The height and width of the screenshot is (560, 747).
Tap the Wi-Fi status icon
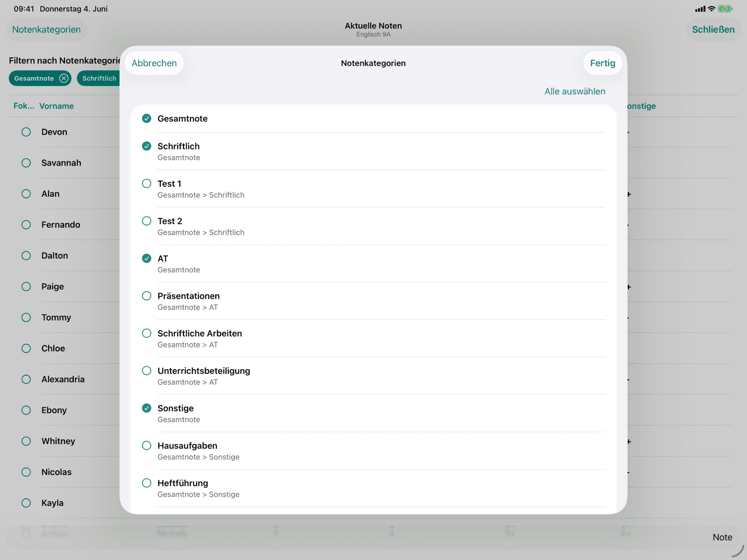pyautogui.click(x=712, y=9)
